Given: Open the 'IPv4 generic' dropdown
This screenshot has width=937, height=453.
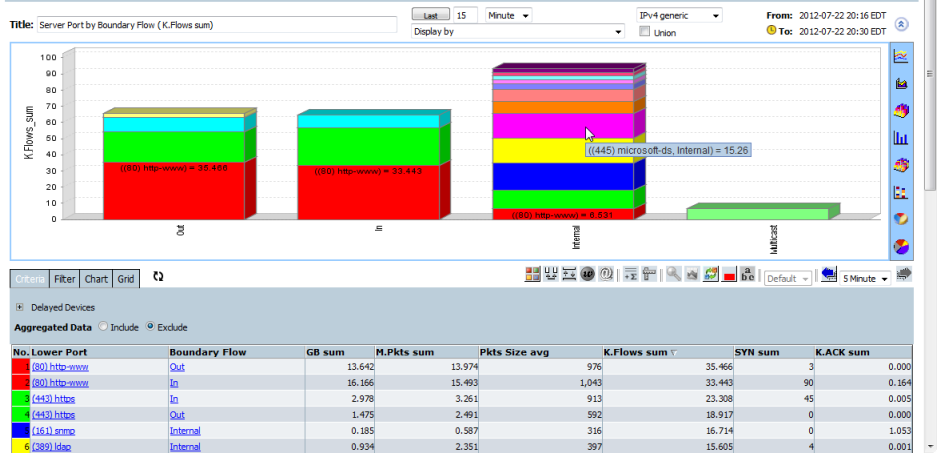Looking at the screenshot, I should [679, 16].
